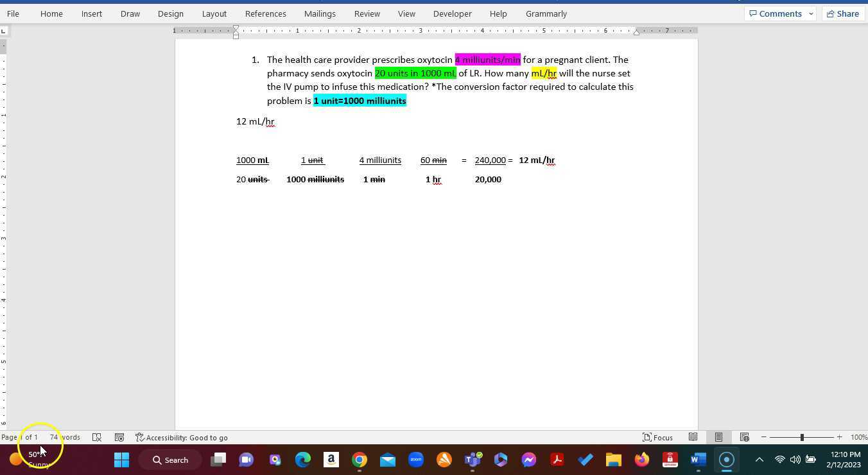Select the Print Layout view icon
The image size is (868, 475).
[x=719, y=437]
